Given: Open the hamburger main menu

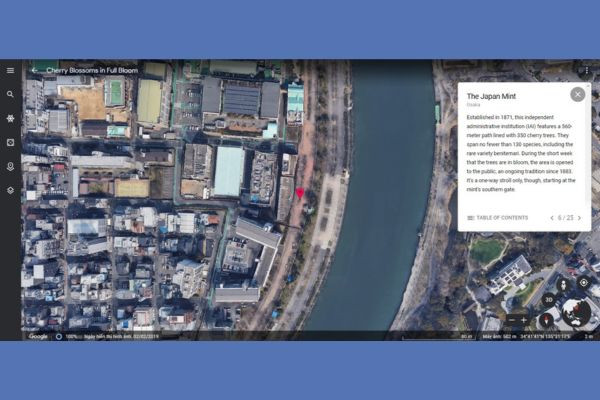Looking at the screenshot, I should click(x=10, y=70).
